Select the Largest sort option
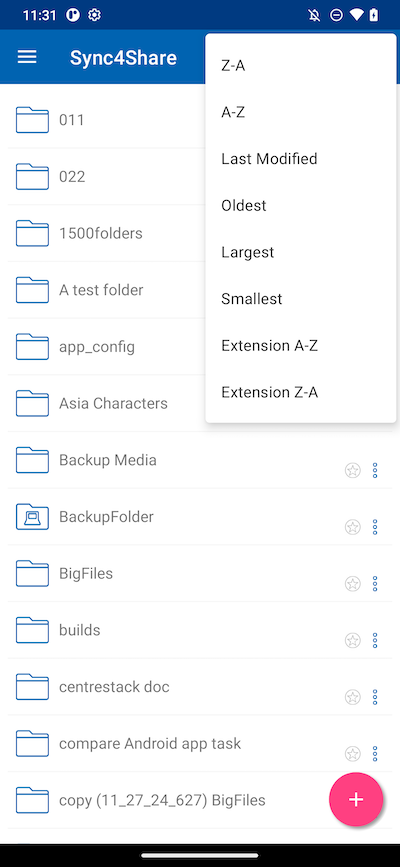 [x=301, y=252]
